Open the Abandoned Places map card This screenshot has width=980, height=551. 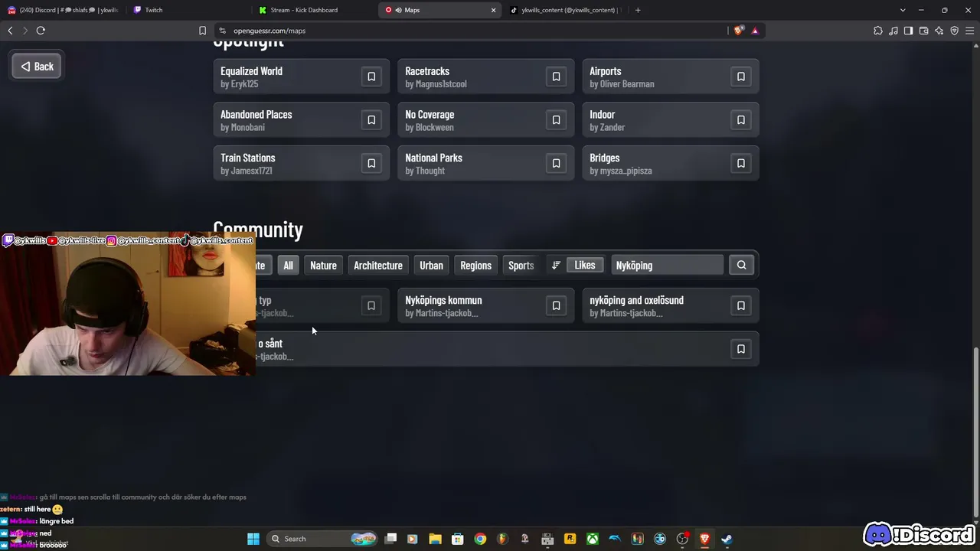point(301,120)
